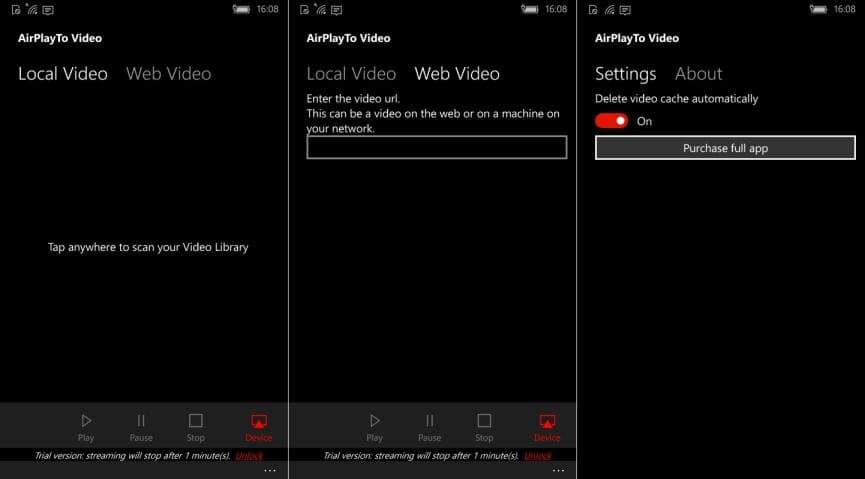The width and height of the screenshot is (865, 479).
Task: Click 'Delete video cache automatically' label
Action: point(677,99)
